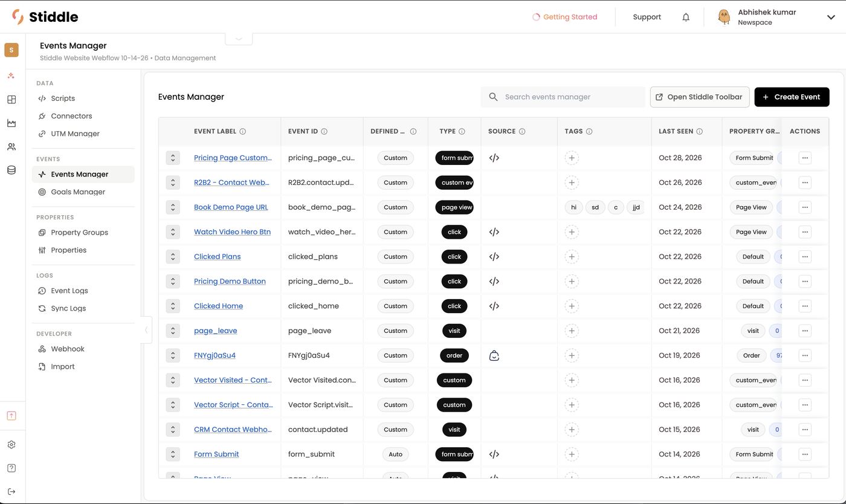Add tag to Clicked Plans row

click(572, 257)
